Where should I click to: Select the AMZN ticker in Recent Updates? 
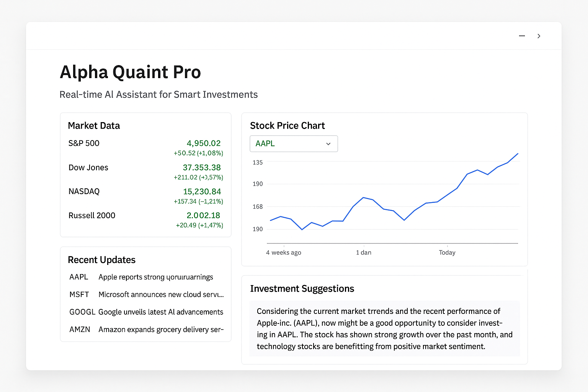coord(80,329)
